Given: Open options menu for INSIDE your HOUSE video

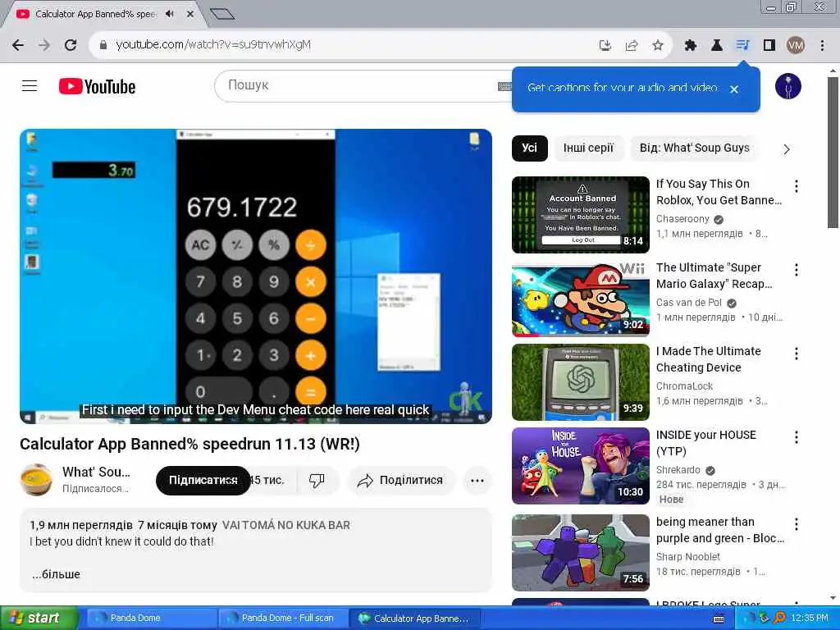Looking at the screenshot, I should point(797,437).
